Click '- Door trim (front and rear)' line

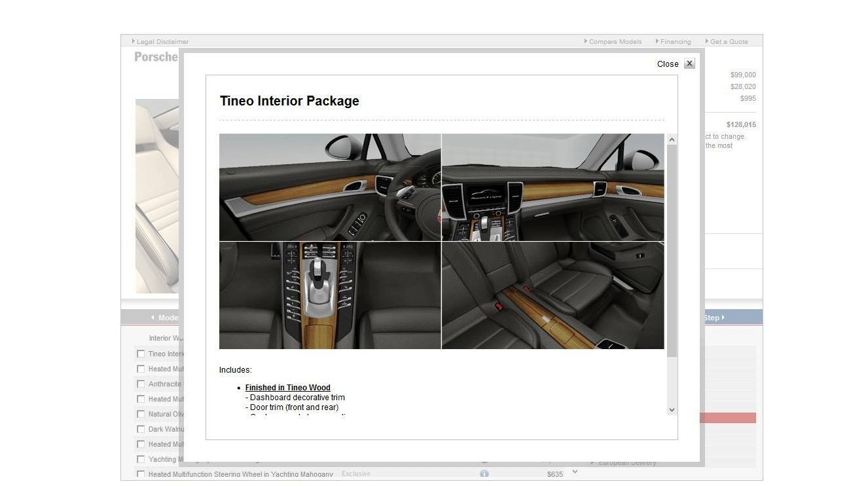pyautogui.click(x=292, y=407)
